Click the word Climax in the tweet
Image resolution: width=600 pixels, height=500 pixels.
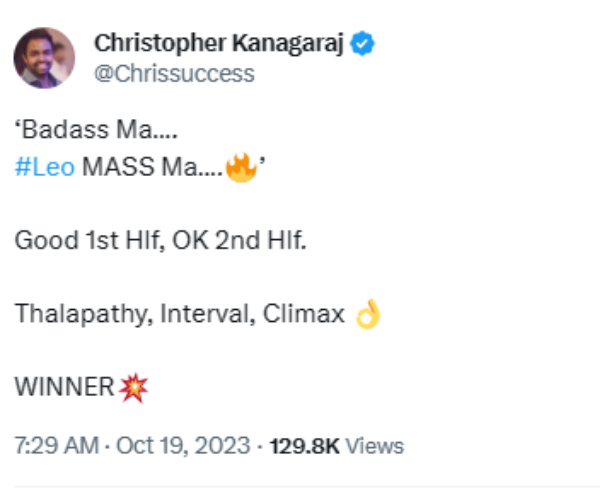[x=303, y=314]
